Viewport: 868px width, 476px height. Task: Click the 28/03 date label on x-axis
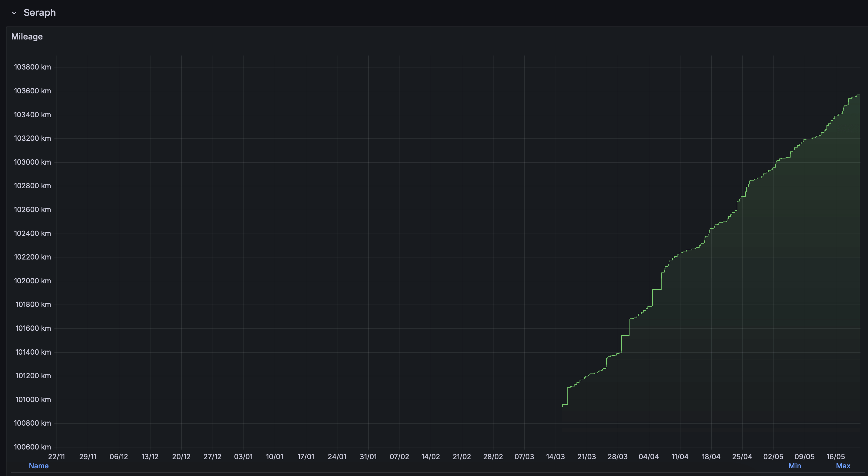point(618,457)
